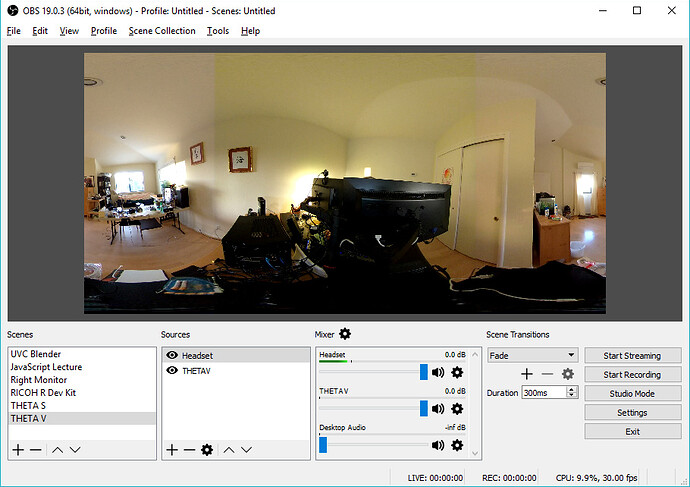
Task: Open the Edit menu
Action: [40, 31]
